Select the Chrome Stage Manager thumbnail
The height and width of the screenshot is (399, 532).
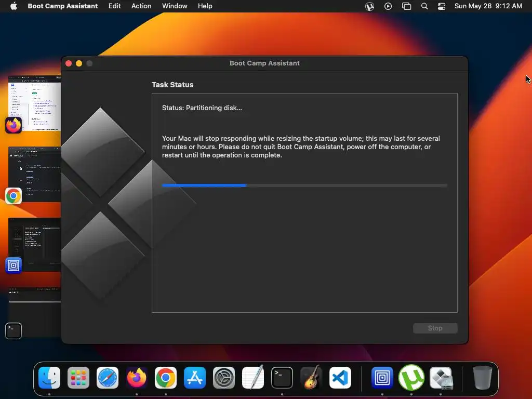[x=34, y=175]
